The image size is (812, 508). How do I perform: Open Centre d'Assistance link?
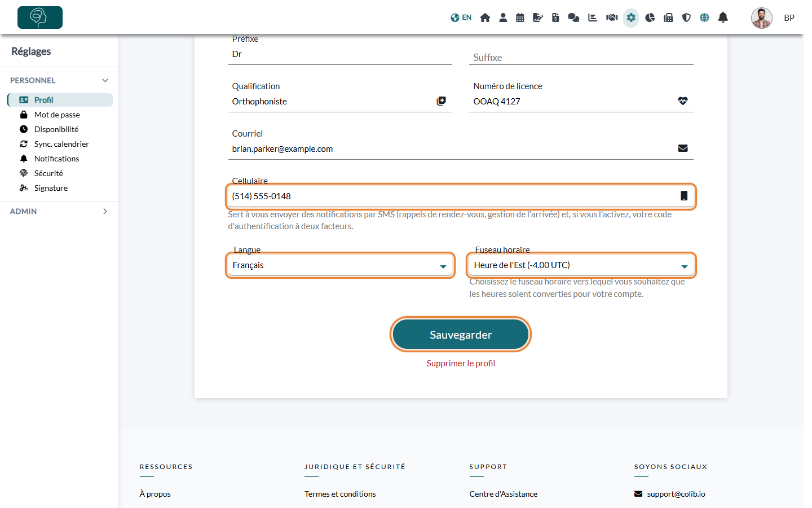(504, 494)
